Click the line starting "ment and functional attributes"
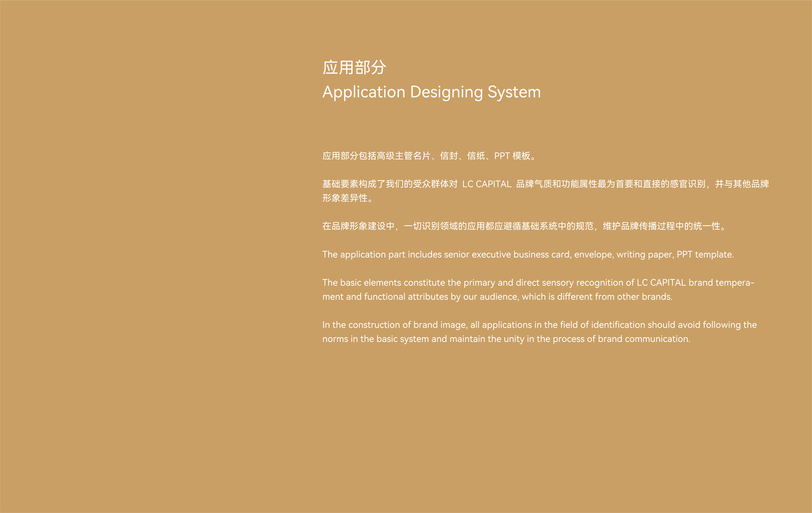The width and height of the screenshot is (812, 513). coord(497,297)
